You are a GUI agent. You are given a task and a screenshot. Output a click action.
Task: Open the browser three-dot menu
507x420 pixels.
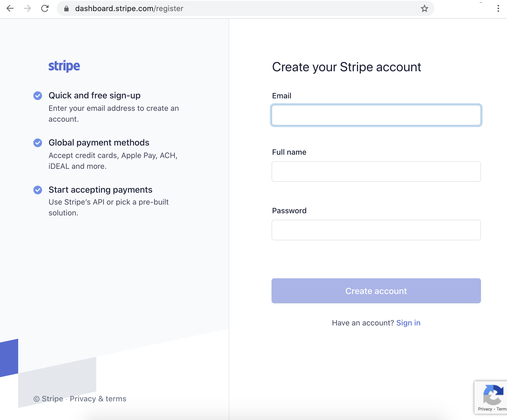click(498, 9)
